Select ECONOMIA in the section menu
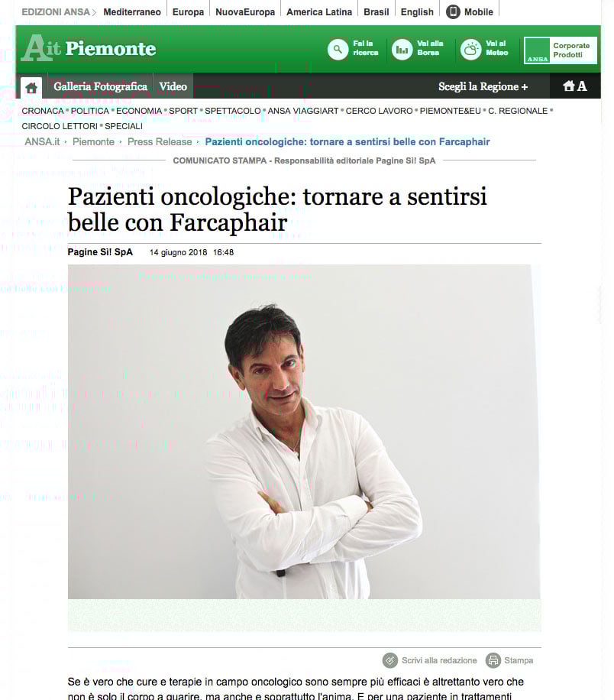 [139, 111]
